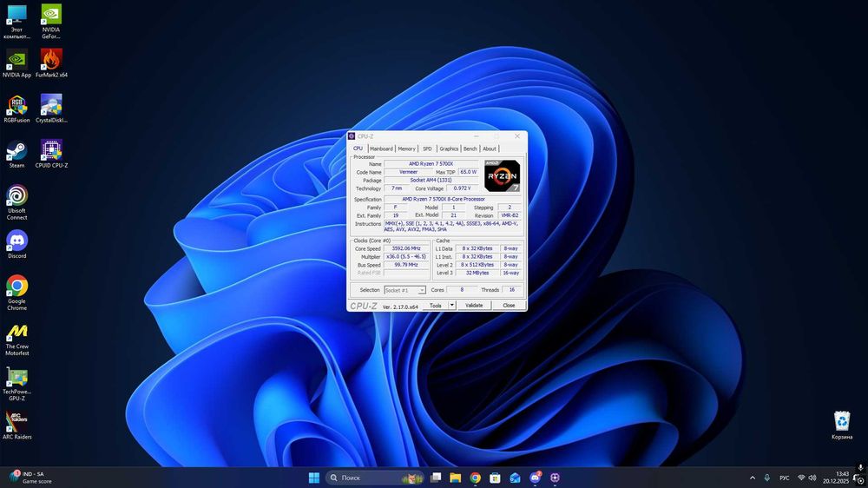Screen dimensions: 868x488
Task: Open the Mail app on the taskbar
Action: [515, 478]
